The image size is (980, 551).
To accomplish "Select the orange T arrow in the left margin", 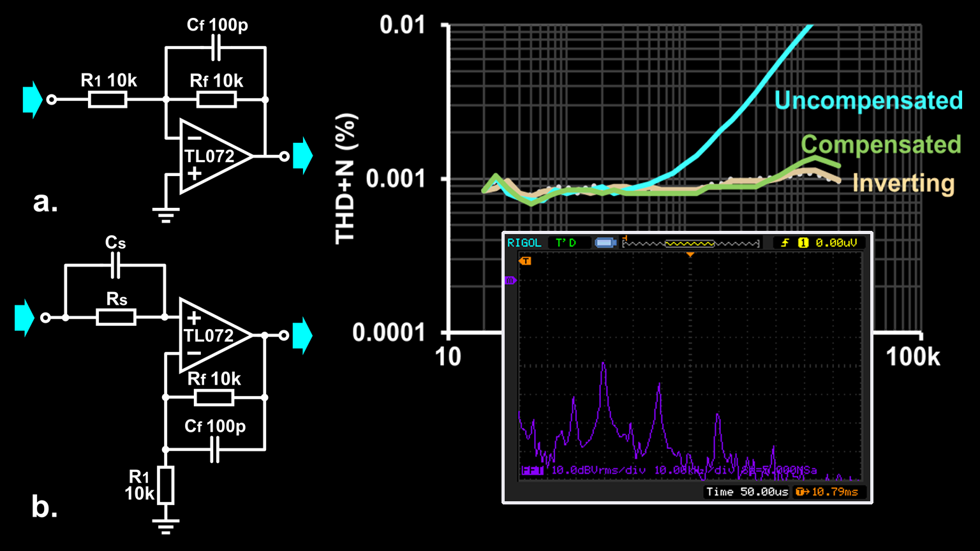I will (x=526, y=260).
